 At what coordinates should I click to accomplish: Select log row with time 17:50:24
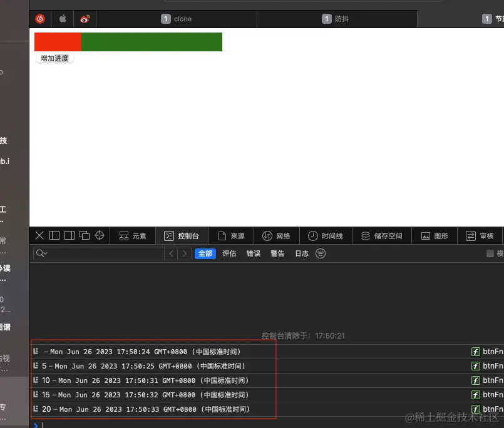[x=267, y=352]
